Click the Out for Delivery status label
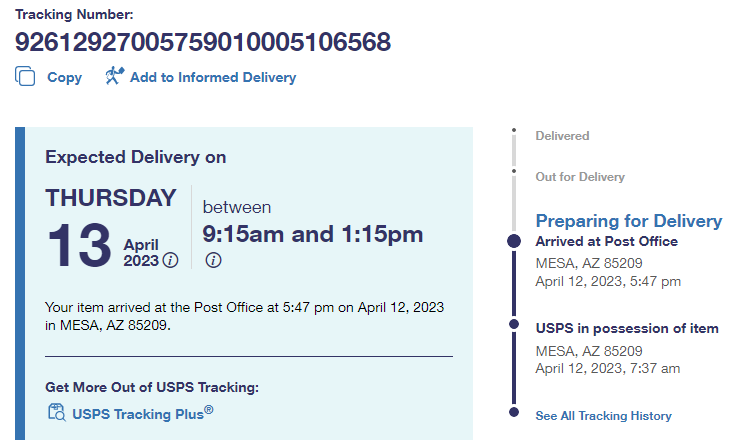 [x=580, y=177]
